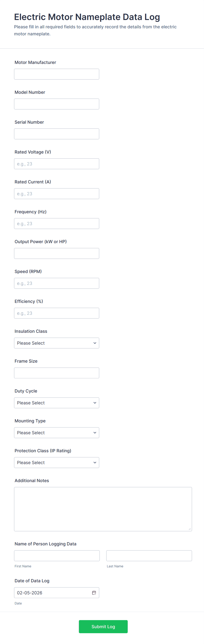Focus the Efficiency (%) input

coord(56,313)
